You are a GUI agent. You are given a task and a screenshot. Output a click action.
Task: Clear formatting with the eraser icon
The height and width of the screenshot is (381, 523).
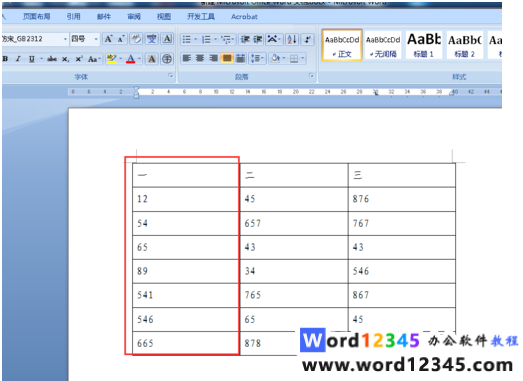136,39
